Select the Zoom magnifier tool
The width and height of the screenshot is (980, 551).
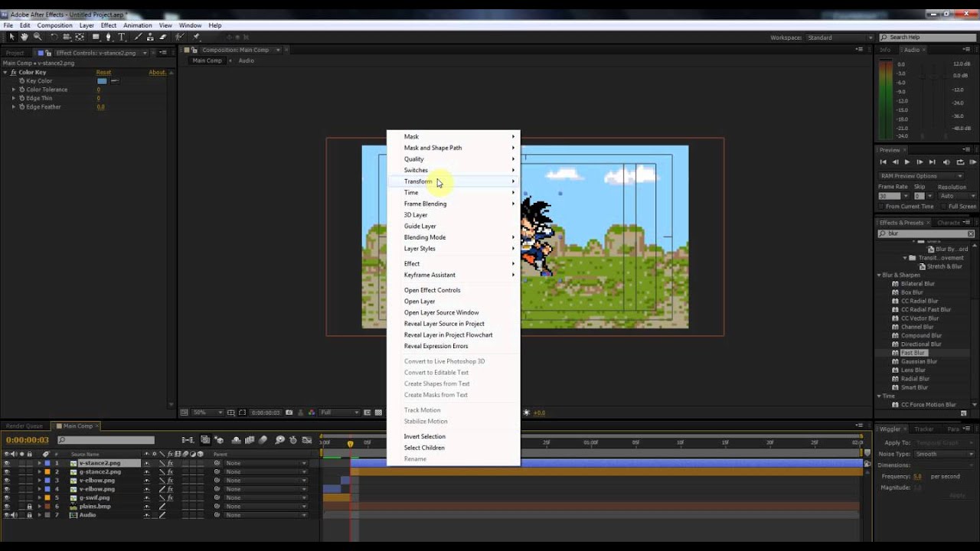[x=37, y=37]
